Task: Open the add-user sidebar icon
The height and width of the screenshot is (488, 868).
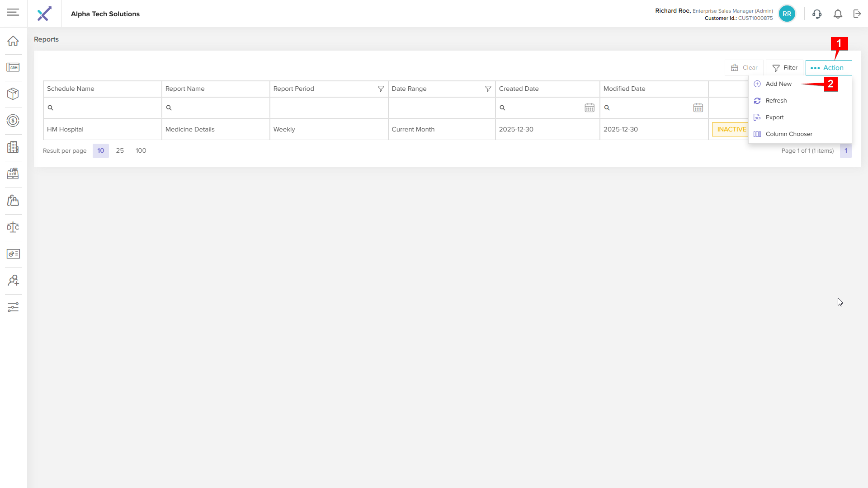Action: click(13, 281)
